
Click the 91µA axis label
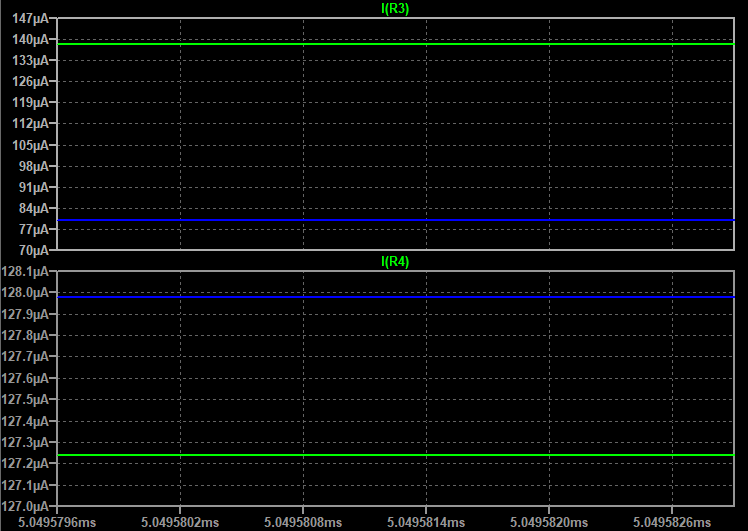pos(34,187)
